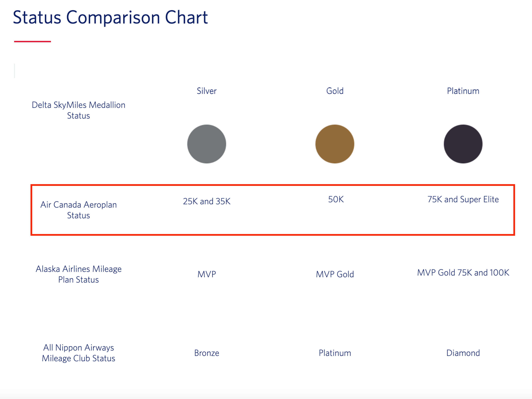The height and width of the screenshot is (399, 532).
Task: Click the MVP Gold 75K and 100K cell
Action: (x=463, y=272)
